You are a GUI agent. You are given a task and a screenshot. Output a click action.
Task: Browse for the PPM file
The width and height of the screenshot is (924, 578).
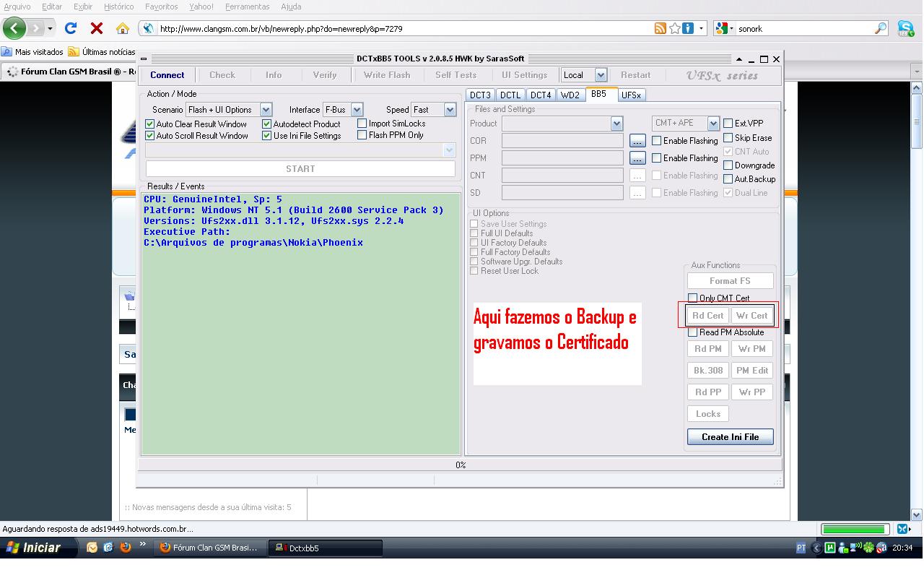pos(637,158)
